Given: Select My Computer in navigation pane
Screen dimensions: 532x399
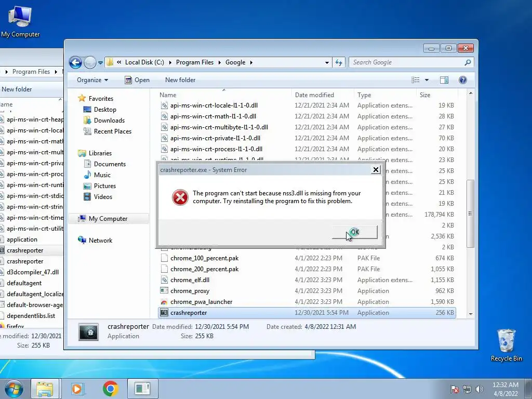Looking at the screenshot, I should tap(108, 219).
